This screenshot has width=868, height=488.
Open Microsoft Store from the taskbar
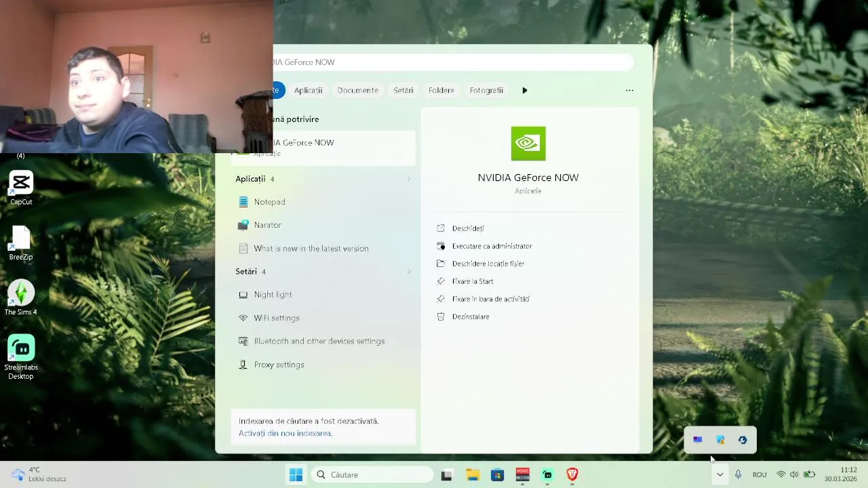pyautogui.click(x=497, y=475)
